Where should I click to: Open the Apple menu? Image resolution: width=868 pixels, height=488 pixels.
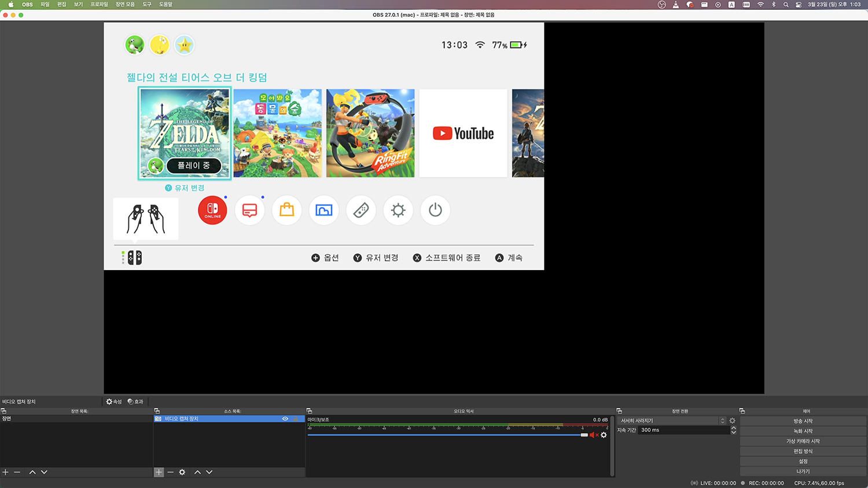point(11,4)
